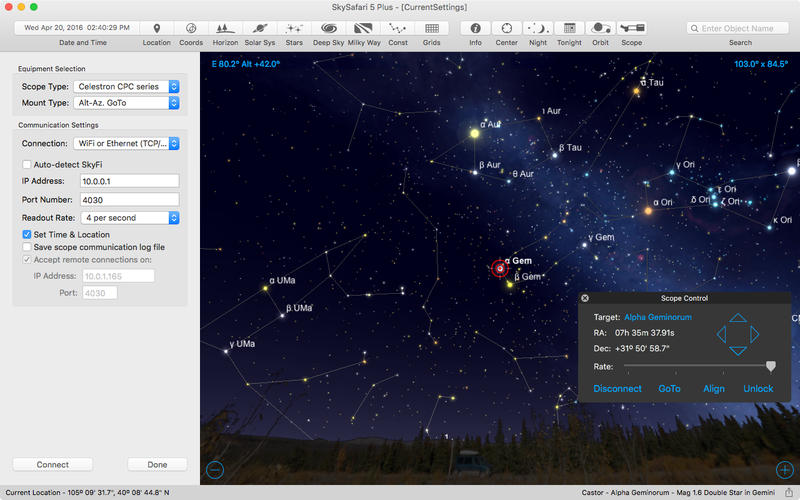This screenshot has height=500, width=800.
Task: Click the Enter Object Name search field
Action: tap(740, 29)
